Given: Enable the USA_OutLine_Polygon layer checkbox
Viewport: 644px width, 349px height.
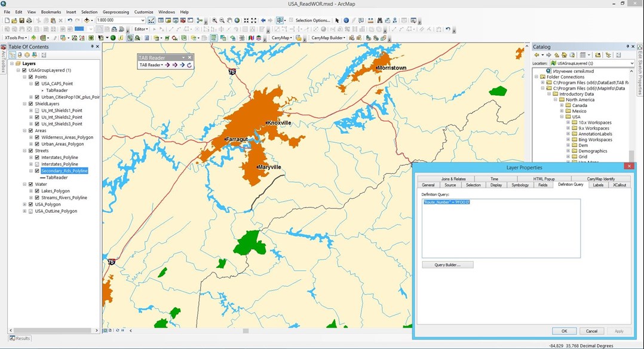Looking at the screenshot, I should [31, 211].
